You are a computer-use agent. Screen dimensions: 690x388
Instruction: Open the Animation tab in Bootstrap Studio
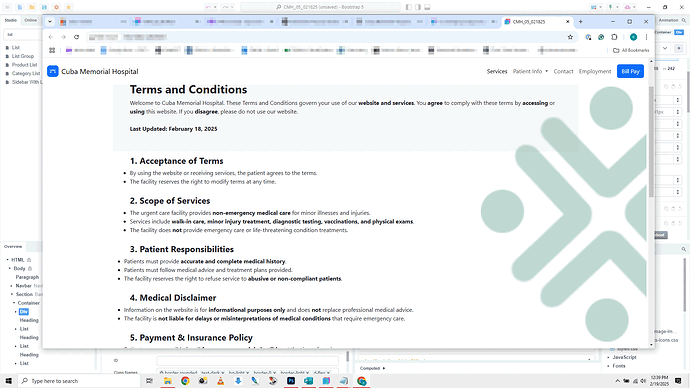click(668, 20)
